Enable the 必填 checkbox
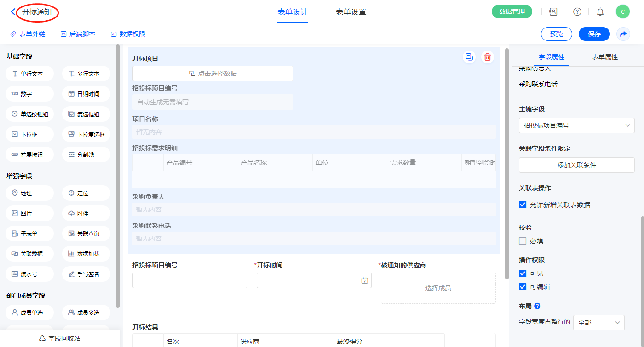Viewport: 644px width, 347px height. click(523, 241)
